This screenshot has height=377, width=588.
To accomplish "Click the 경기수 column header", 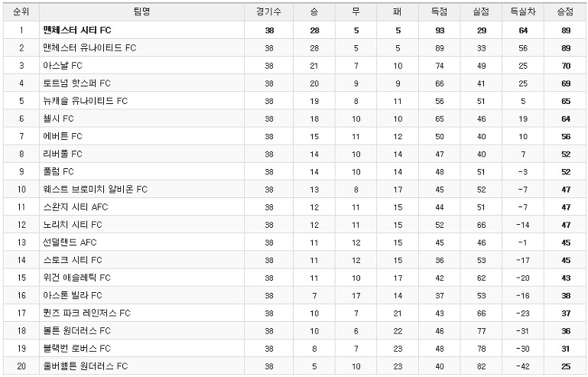I will (x=268, y=11).
